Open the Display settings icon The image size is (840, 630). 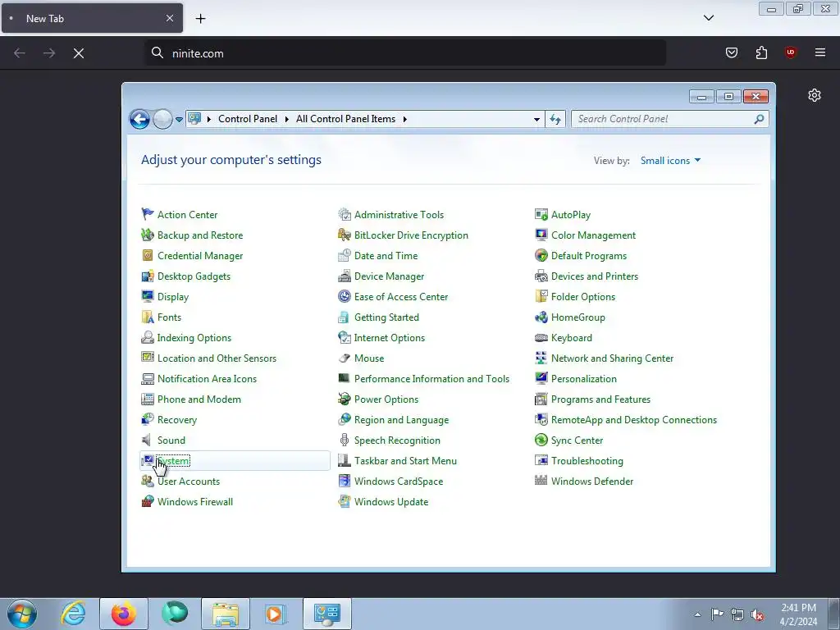[x=148, y=296]
